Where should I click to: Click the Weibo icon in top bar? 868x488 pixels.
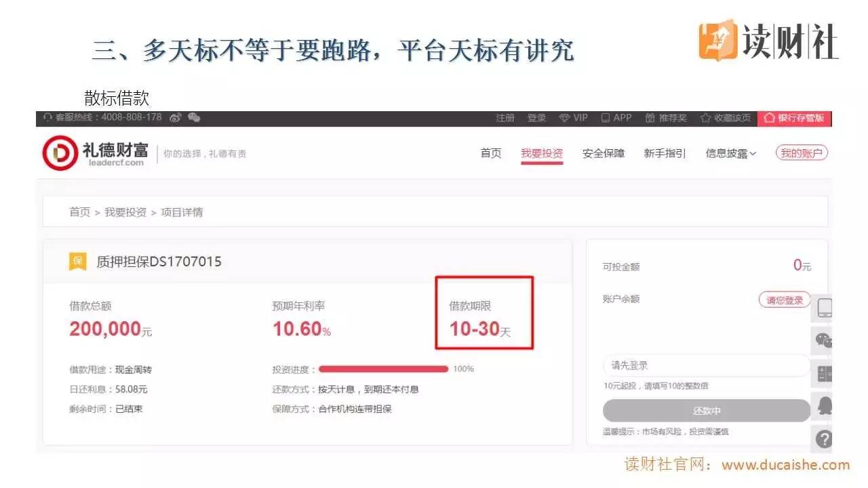pyautogui.click(x=176, y=117)
